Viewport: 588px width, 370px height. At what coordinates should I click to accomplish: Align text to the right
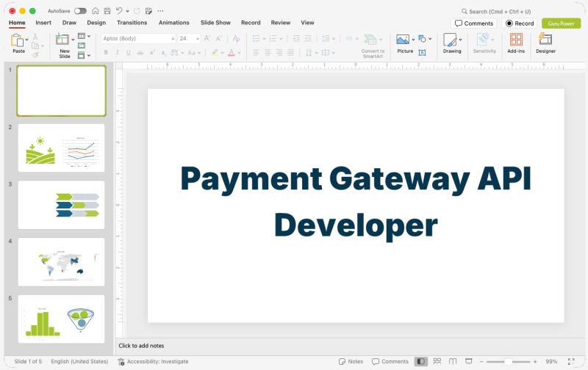point(279,52)
